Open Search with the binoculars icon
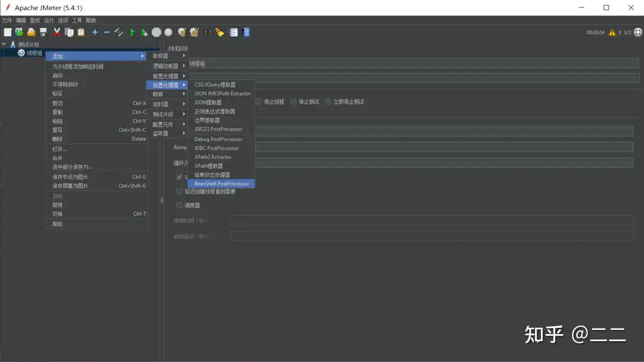 point(207,32)
